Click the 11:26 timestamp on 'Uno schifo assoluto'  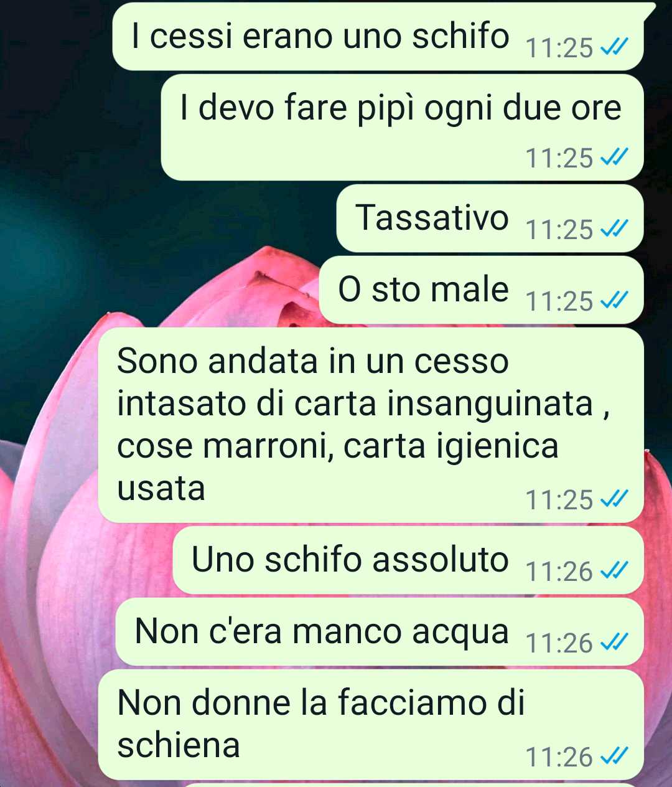click(x=559, y=571)
